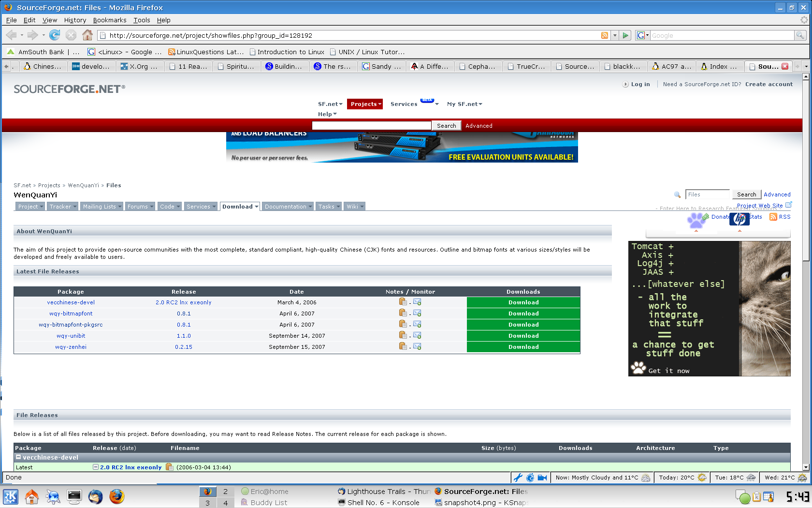Click the Stop loading icon

[71, 35]
